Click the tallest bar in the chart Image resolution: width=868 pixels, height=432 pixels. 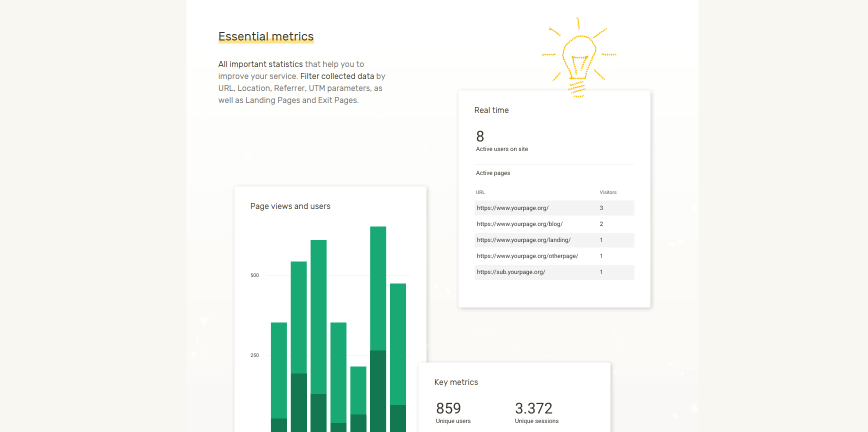378,329
